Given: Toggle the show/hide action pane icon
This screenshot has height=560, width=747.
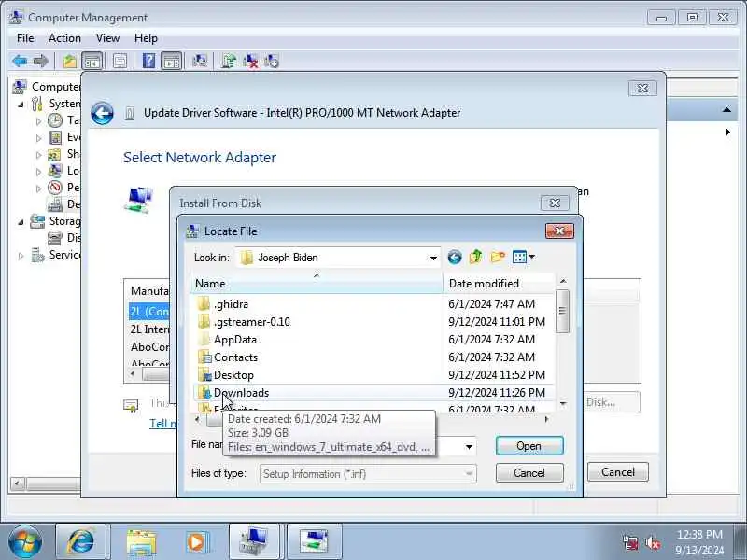Looking at the screenshot, I should pos(171,61).
